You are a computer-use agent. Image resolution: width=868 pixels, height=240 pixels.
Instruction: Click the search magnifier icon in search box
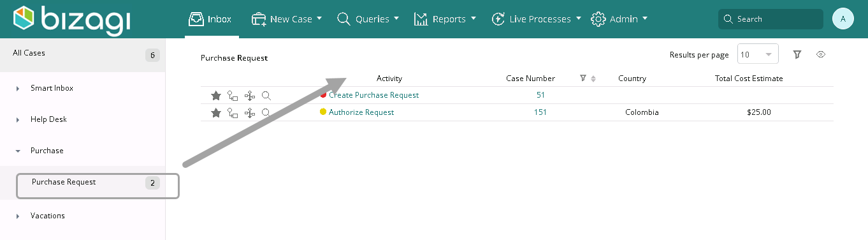click(x=729, y=19)
